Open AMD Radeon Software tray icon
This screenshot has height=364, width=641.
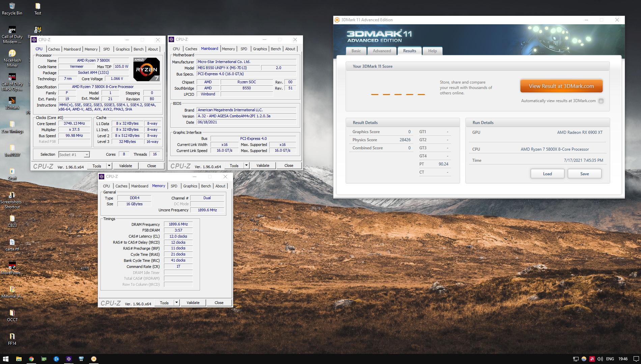[x=592, y=359]
